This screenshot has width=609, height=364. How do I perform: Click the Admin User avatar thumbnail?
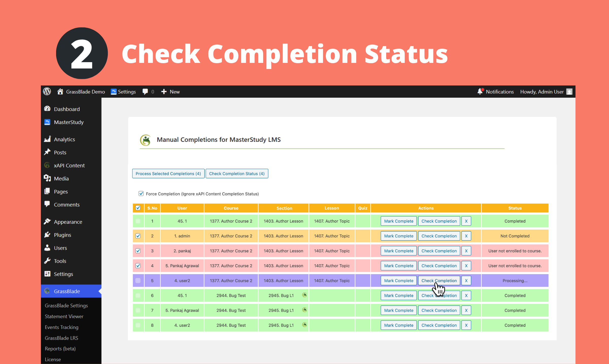click(569, 92)
